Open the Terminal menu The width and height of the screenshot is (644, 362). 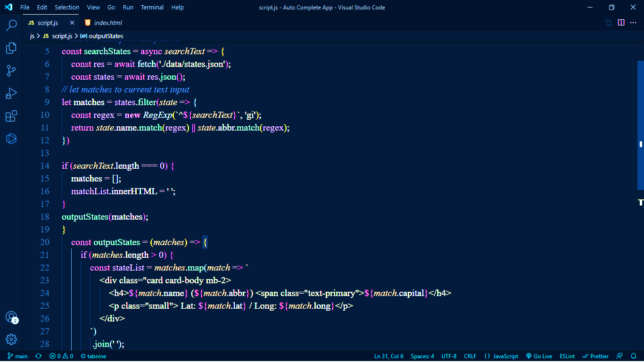(x=152, y=8)
